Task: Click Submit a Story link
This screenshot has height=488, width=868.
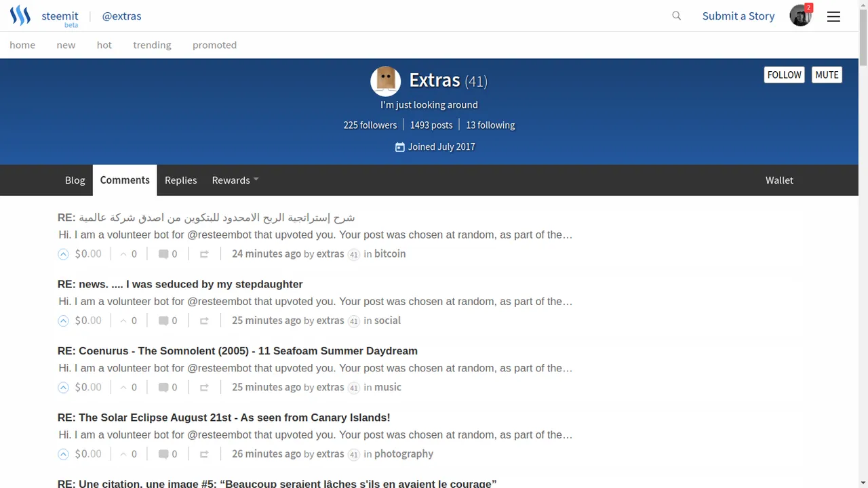Action: tap(738, 16)
